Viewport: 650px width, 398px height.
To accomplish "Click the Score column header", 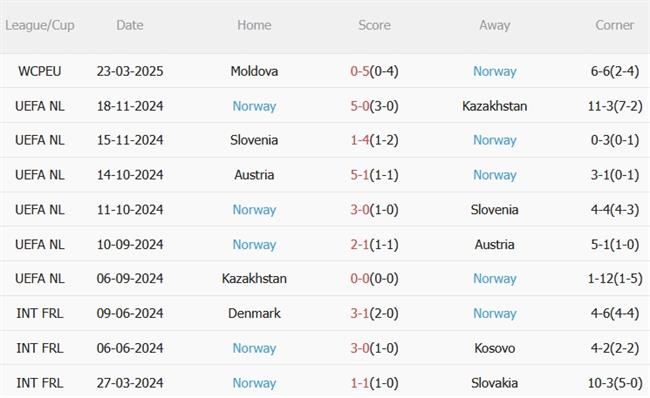I will 374,25.
